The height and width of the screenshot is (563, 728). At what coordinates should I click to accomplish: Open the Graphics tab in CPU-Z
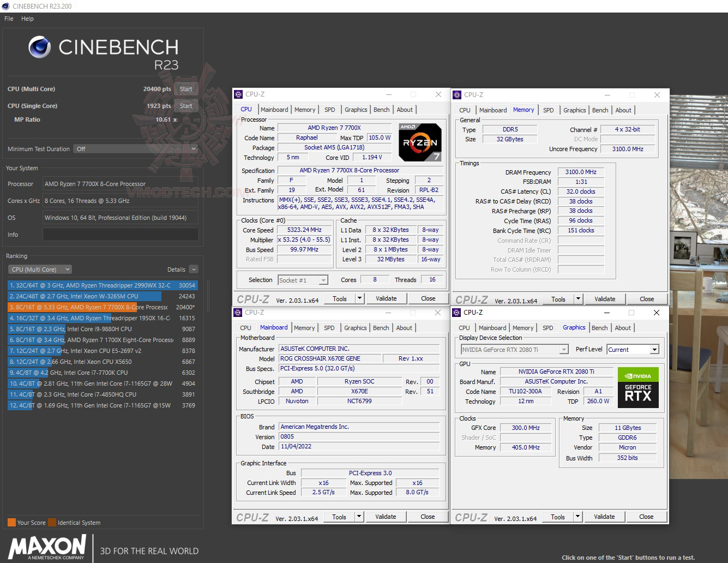(x=574, y=327)
